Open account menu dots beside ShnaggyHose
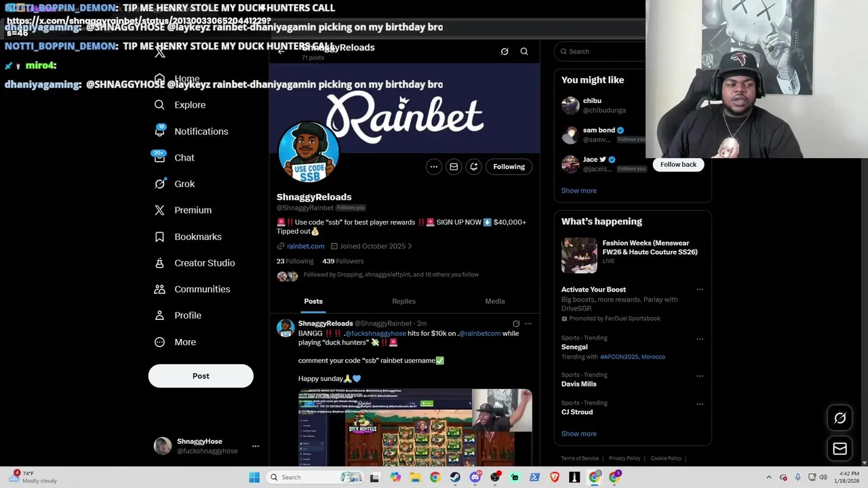 tap(256, 446)
